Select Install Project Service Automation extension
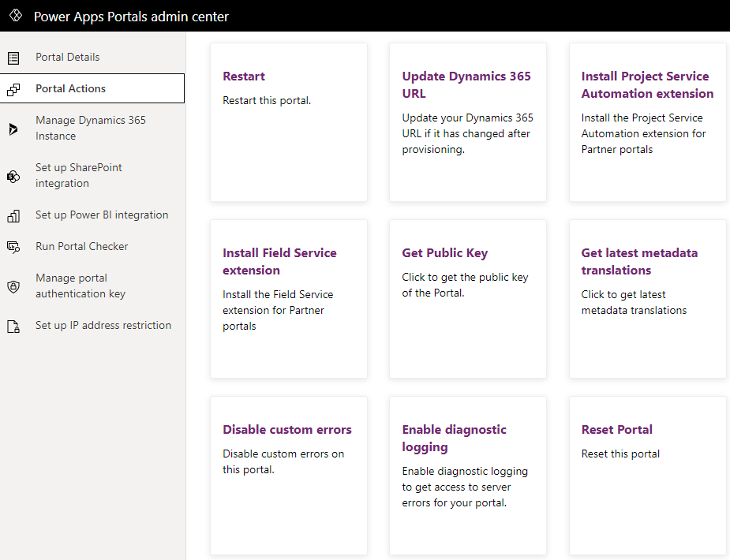The width and height of the screenshot is (730, 560). 648,122
